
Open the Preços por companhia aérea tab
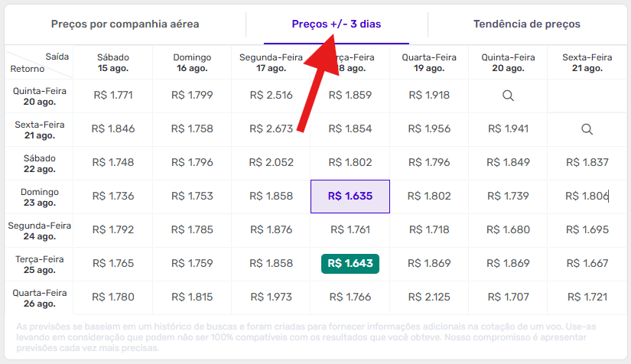[x=125, y=24]
